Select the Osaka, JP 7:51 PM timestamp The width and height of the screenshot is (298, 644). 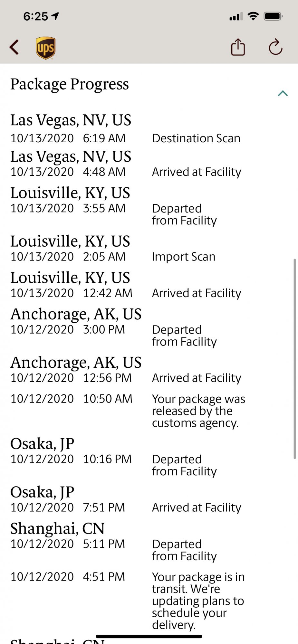coord(68,507)
